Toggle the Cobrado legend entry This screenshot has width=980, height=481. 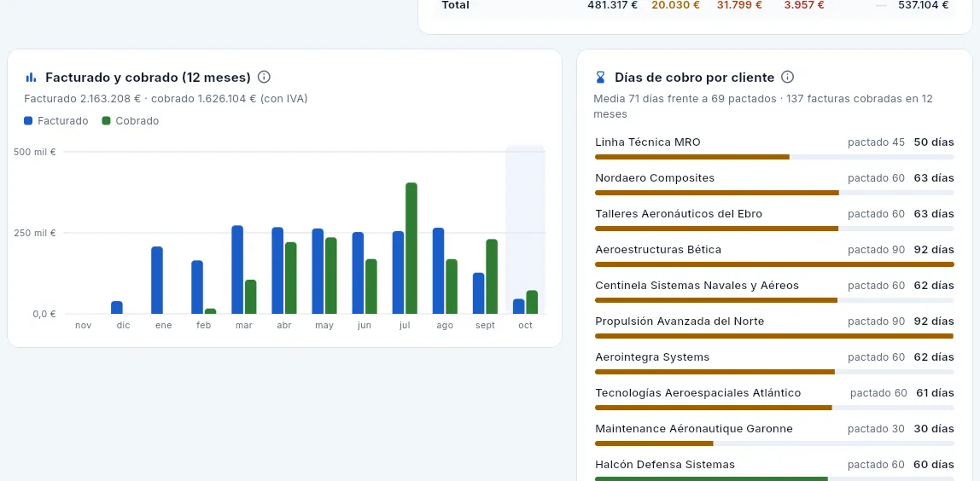click(x=130, y=120)
